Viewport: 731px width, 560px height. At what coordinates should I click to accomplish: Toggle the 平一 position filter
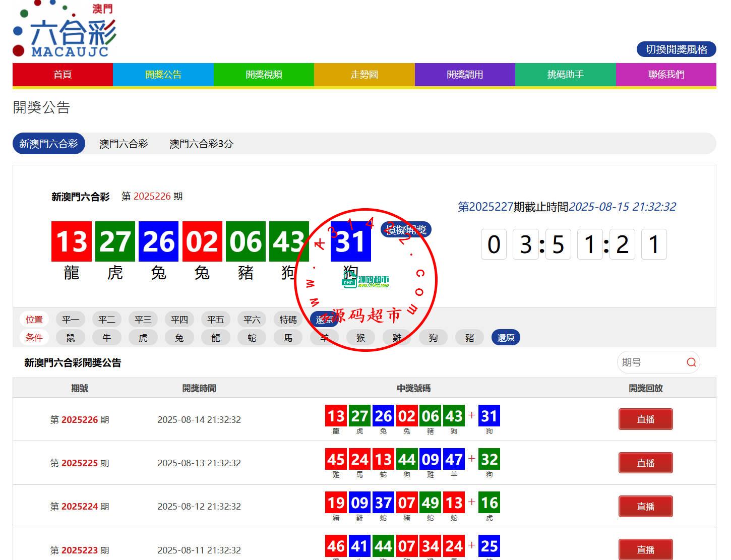[x=71, y=320]
